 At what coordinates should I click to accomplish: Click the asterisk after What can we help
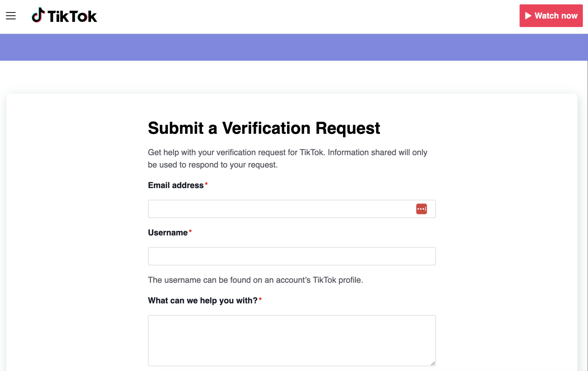pyautogui.click(x=260, y=299)
